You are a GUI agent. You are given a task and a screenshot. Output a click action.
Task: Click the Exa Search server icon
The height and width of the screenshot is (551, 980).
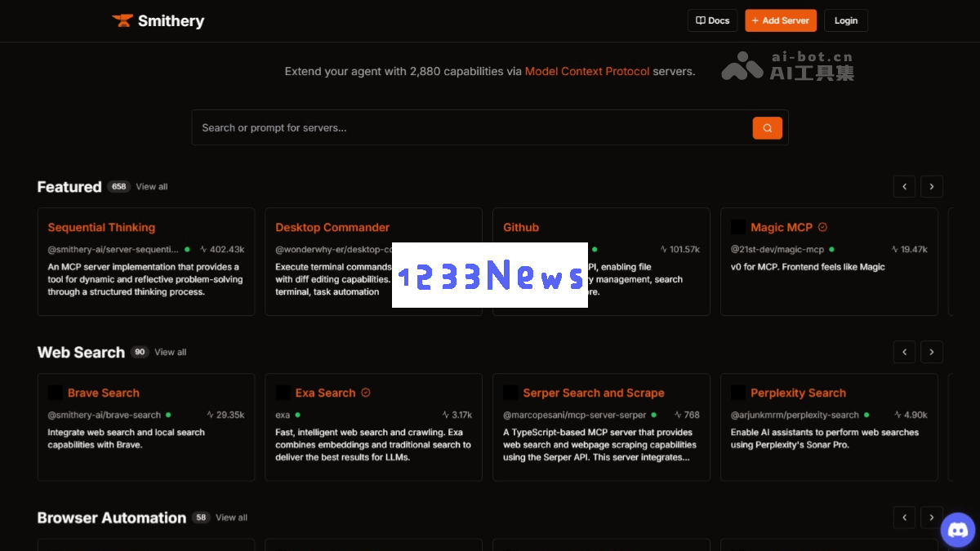point(283,393)
